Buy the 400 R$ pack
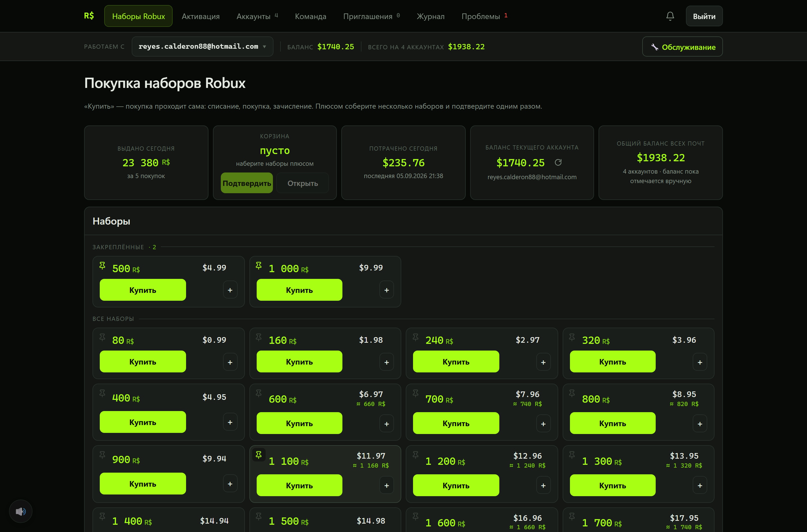Image resolution: width=807 pixels, height=532 pixels. (x=143, y=422)
